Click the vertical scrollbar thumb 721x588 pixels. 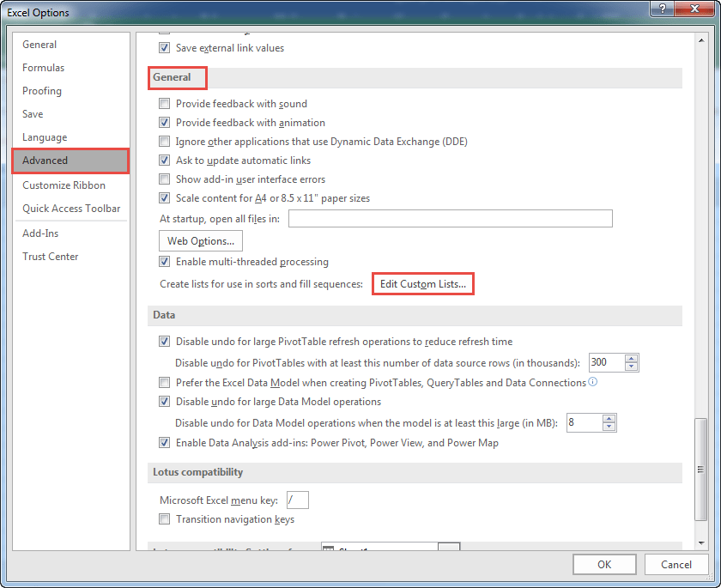click(700, 469)
